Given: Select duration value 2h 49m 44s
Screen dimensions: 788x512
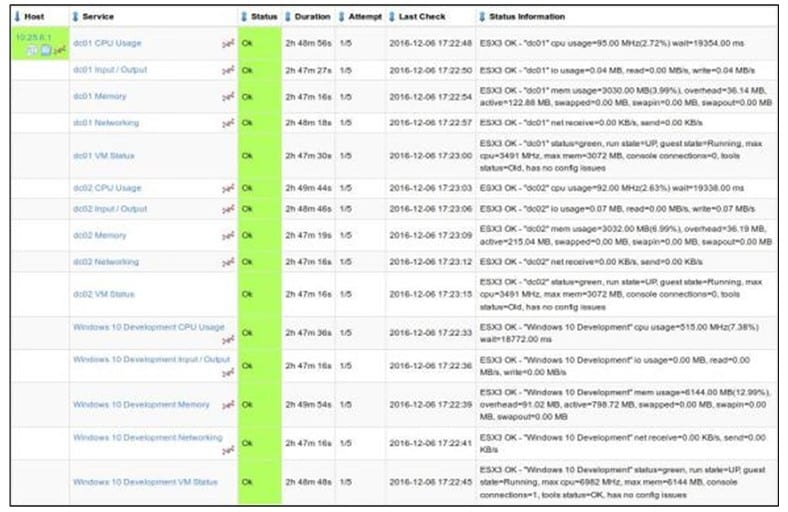Looking at the screenshot, I should pos(308,188).
